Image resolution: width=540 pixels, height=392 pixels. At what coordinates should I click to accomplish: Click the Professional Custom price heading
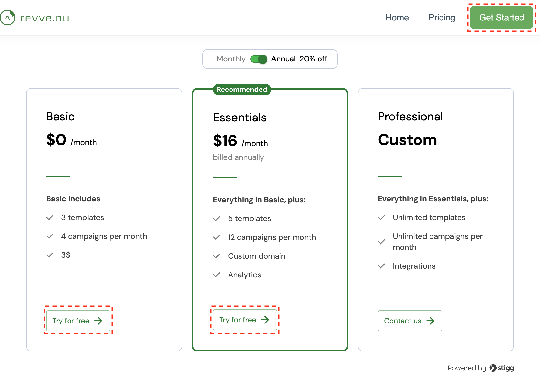point(407,140)
